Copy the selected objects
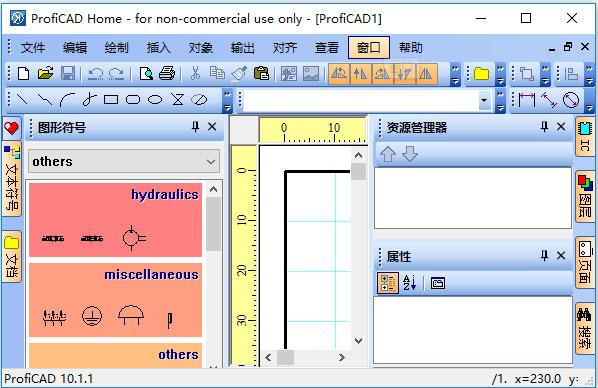This screenshot has height=388, width=598. [217, 74]
